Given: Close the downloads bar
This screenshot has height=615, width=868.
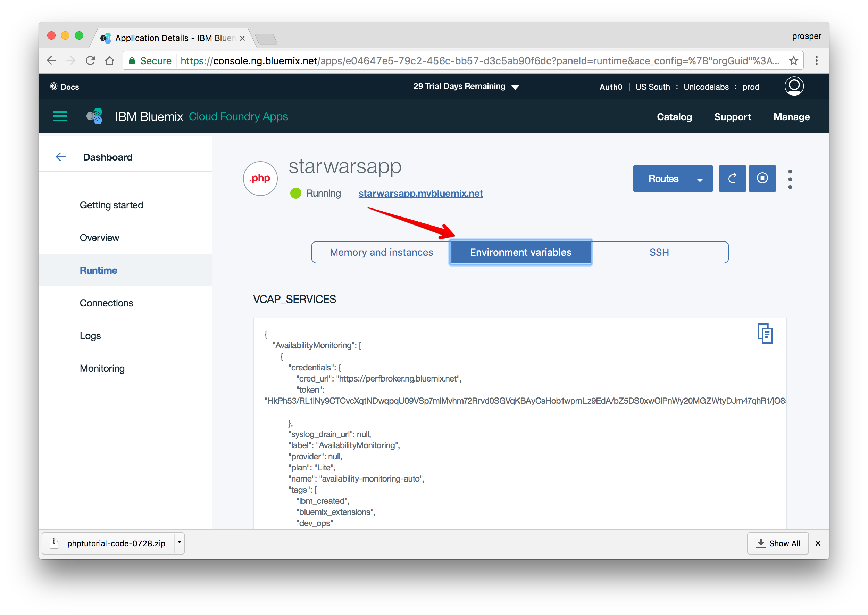Looking at the screenshot, I should click(x=818, y=543).
